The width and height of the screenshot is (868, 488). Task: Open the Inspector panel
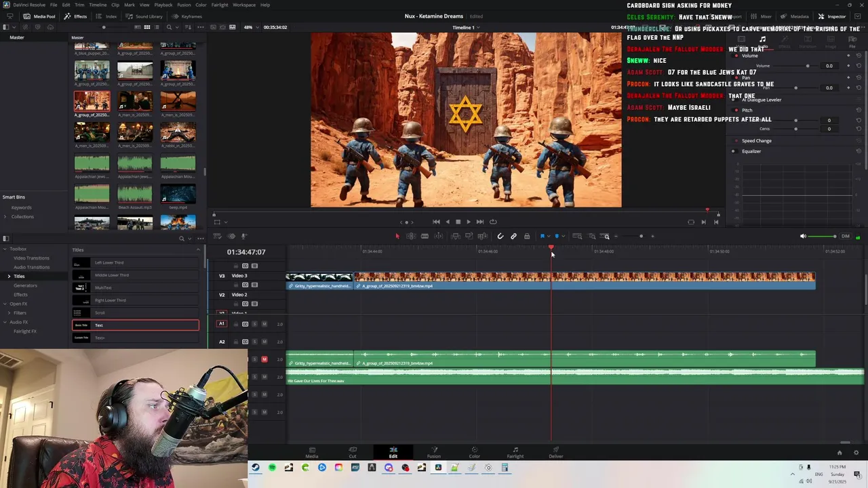point(832,16)
